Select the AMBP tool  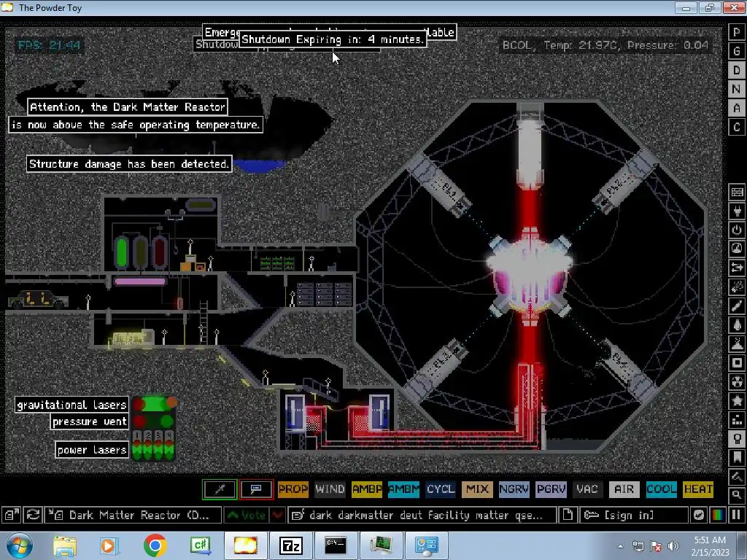(x=367, y=489)
